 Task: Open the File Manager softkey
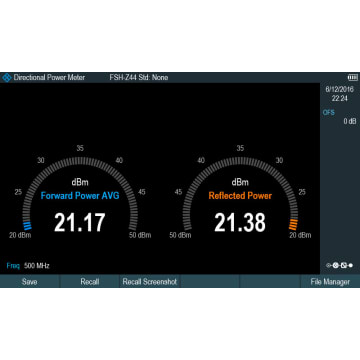[330, 282]
